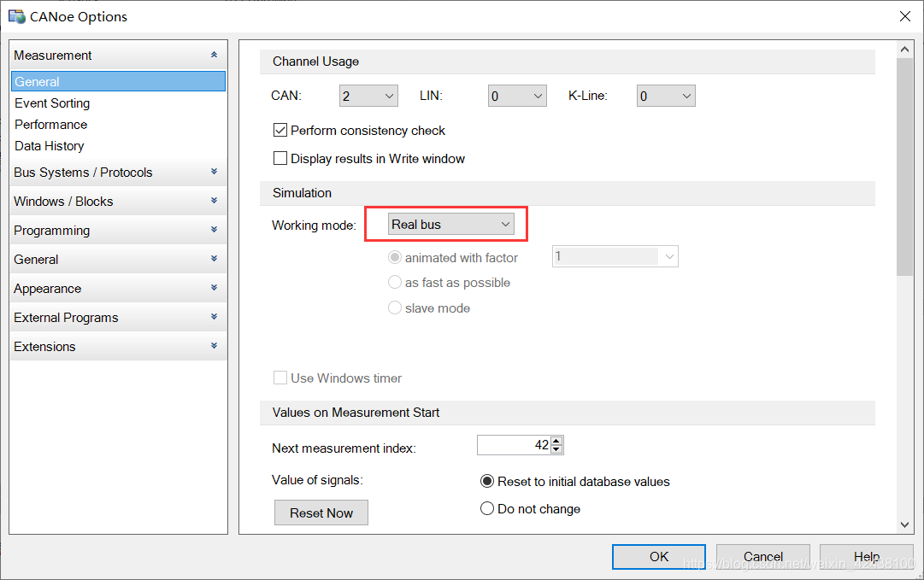Open the Data History page
This screenshot has width=924, height=580.
click(49, 145)
